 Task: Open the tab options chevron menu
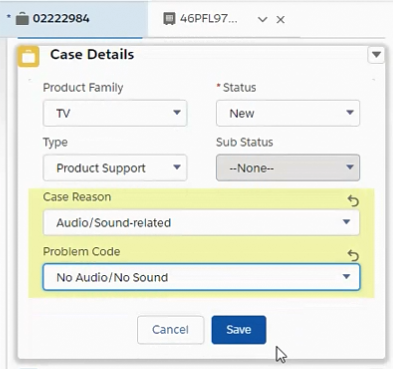(263, 20)
